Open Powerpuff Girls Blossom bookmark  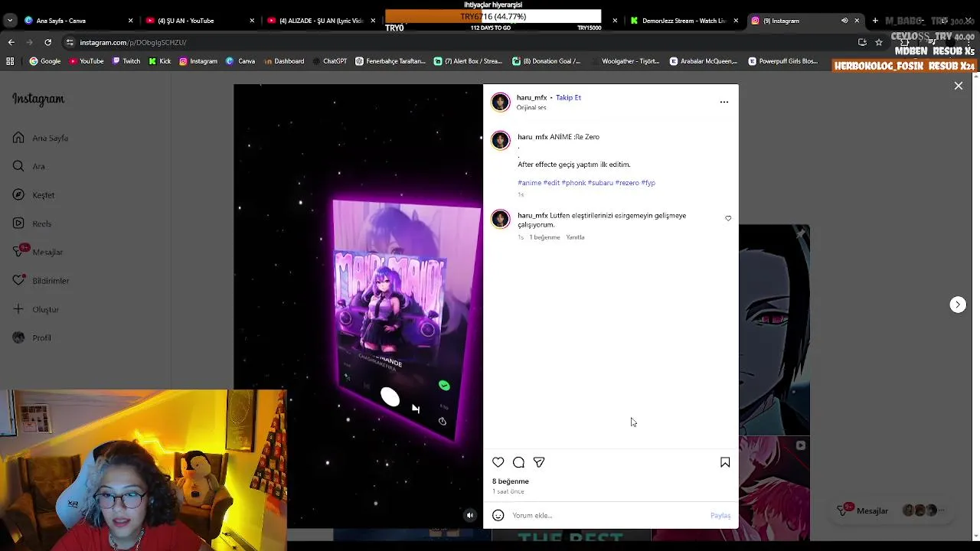tap(783, 61)
